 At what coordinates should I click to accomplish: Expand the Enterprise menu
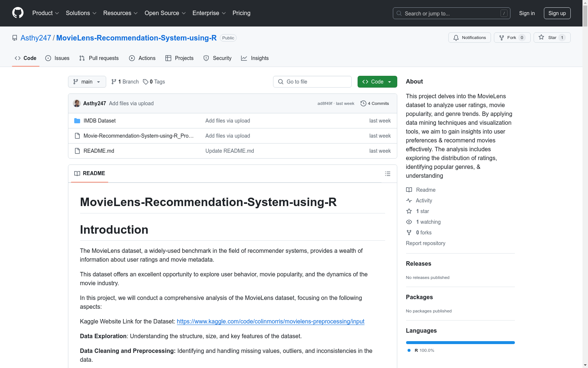click(x=209, y=13)
